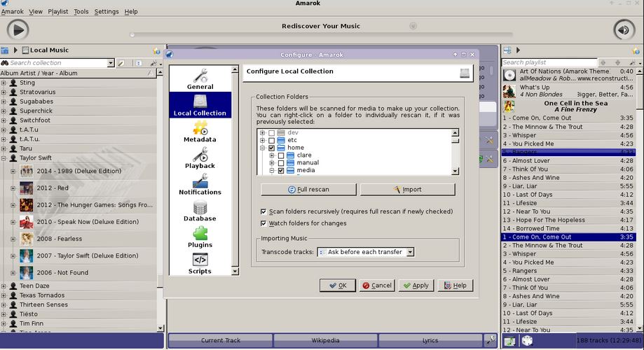Switch to the Wikipedia applet tab
This screenshot has height=350, width=644.
(x=325, y=341)
